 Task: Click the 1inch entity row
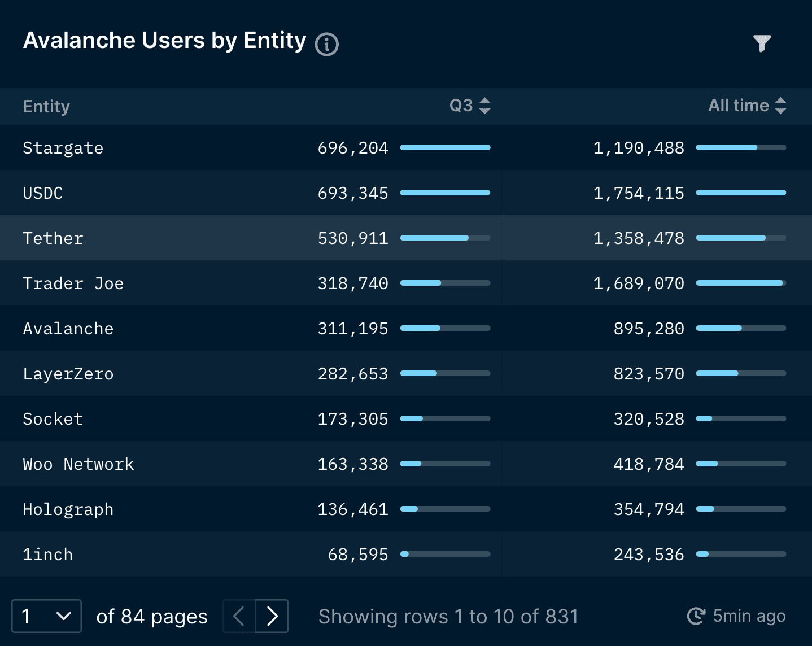pyautogui.click(x=406, y=554)
